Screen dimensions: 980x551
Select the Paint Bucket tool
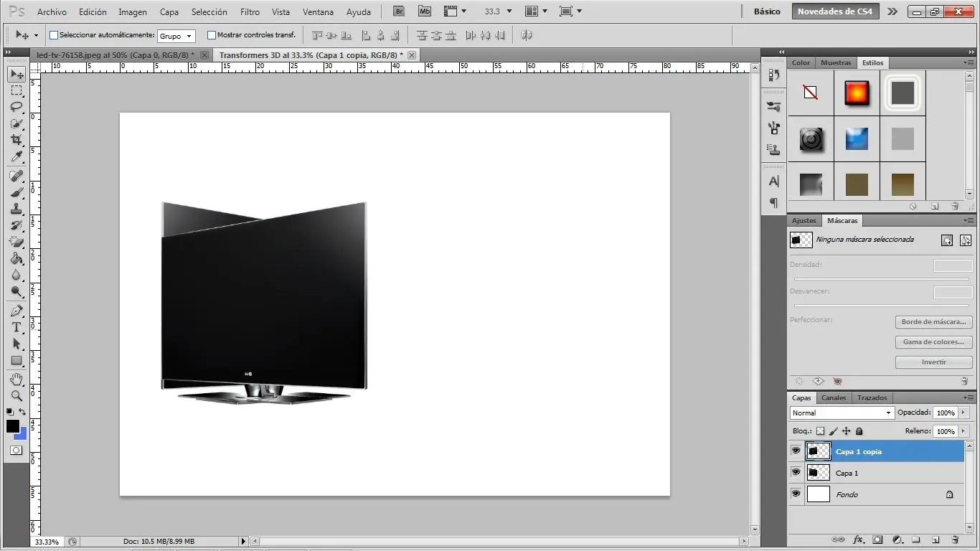pos(17,258)
